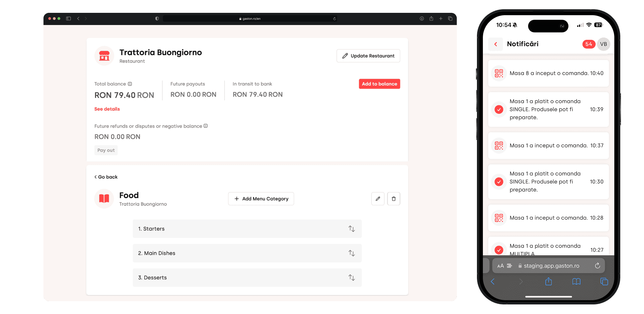The image size is (644, 314).
Task: Tap the red back arrow in Notificări header
Action: (x=496, y=44)
